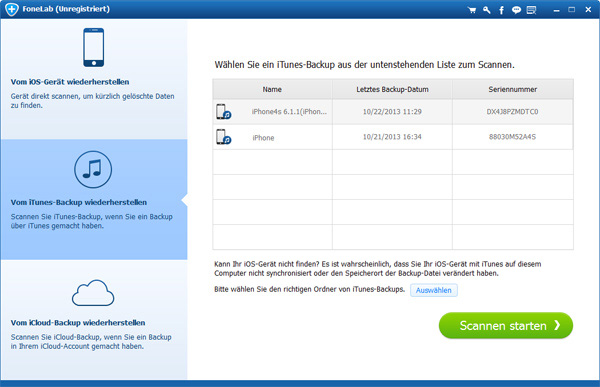Click the iTunes music note icon
This screenshot has width=600, height=387.
(x=93, y=169)
